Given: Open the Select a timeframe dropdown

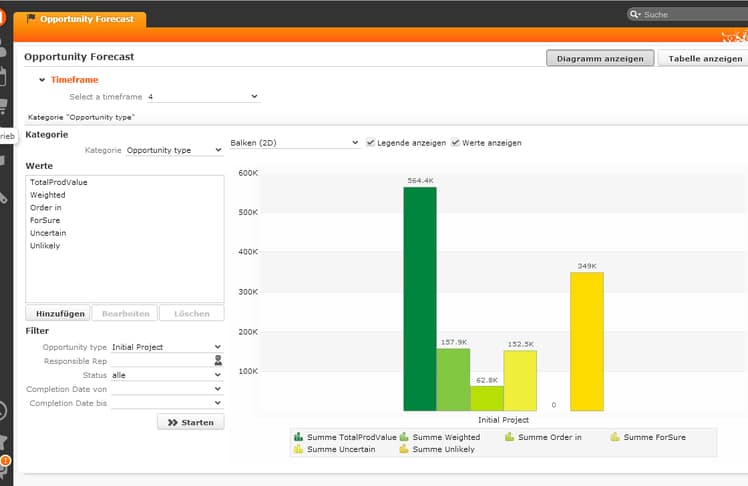Looking at the screenshot, I should [x=203, y=97].
